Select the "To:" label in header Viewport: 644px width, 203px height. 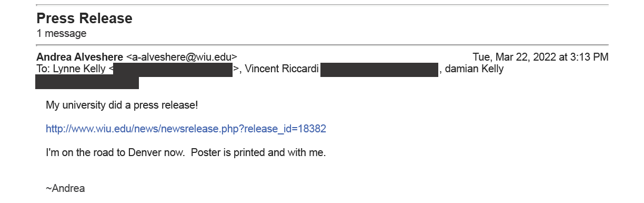pyautogui.click(x=43, y=69)
